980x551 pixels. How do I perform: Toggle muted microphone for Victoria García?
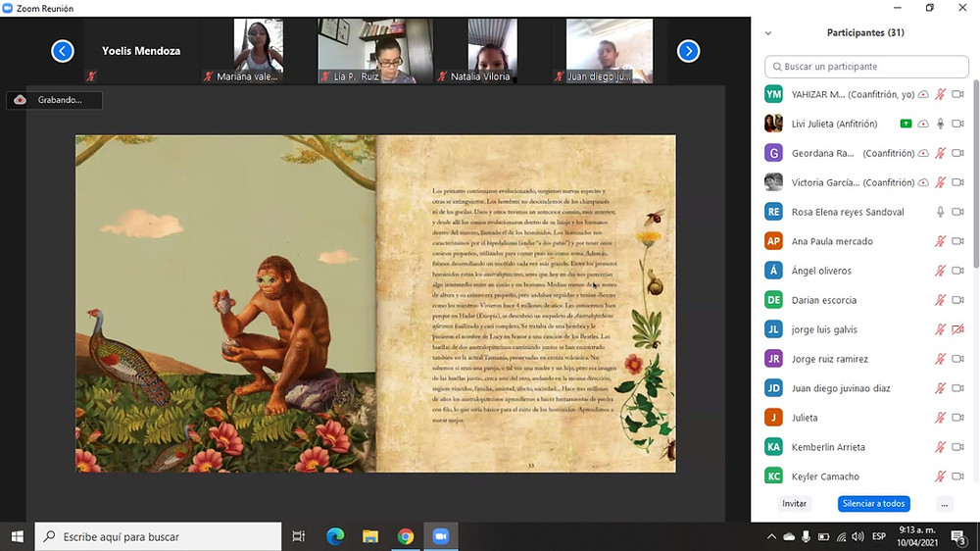click(940, 182)
